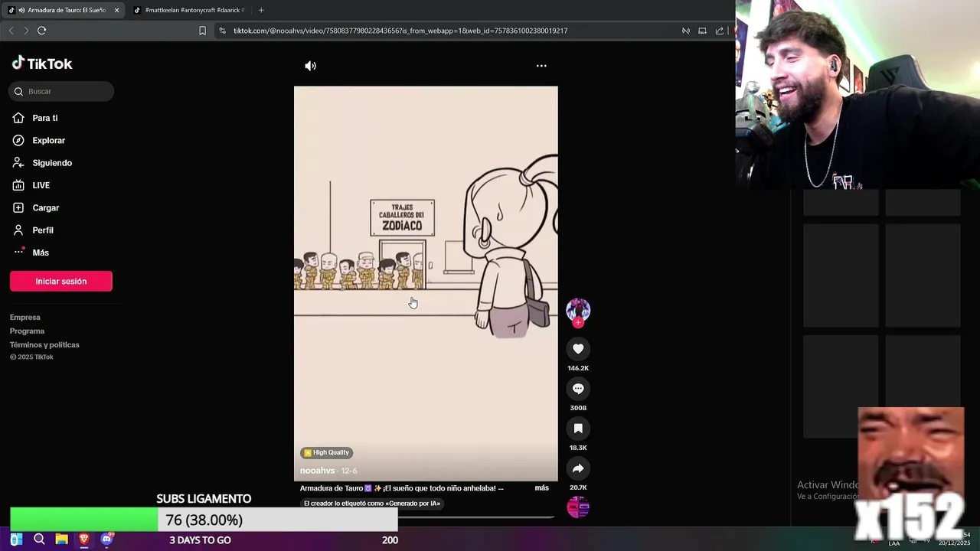Open the Windows Start menu
Viewport: 980px width, 551px height.
16,540
